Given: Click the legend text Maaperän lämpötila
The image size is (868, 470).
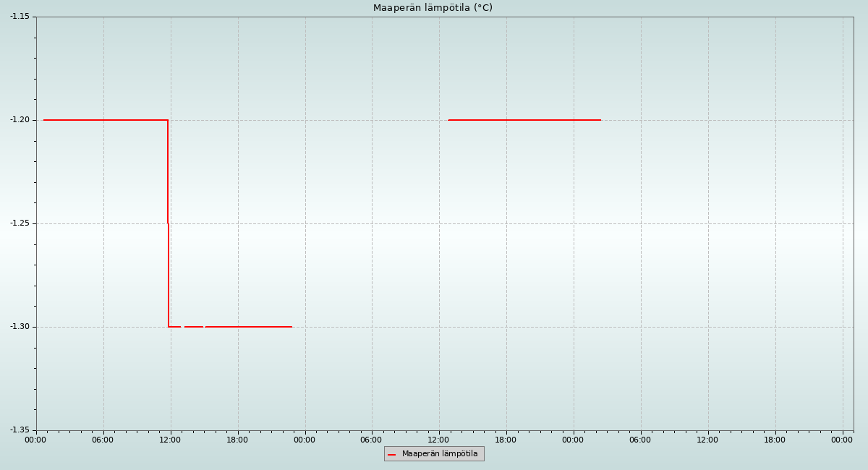Looking at the screenshot, I should (x=440, y=454).
